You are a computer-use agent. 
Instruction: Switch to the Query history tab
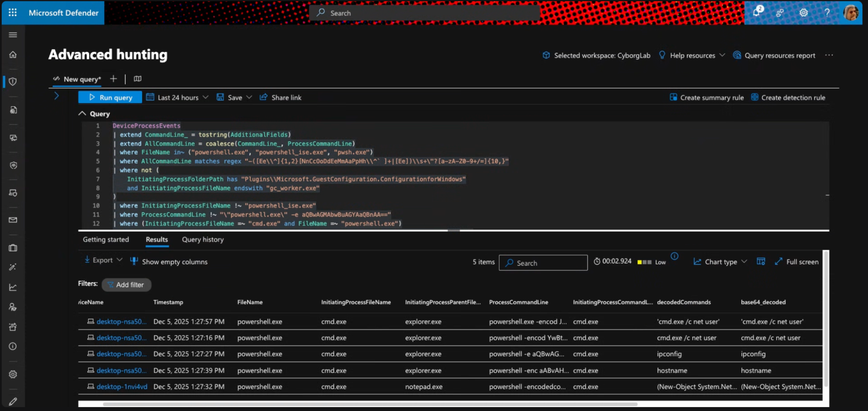[202, 240]
